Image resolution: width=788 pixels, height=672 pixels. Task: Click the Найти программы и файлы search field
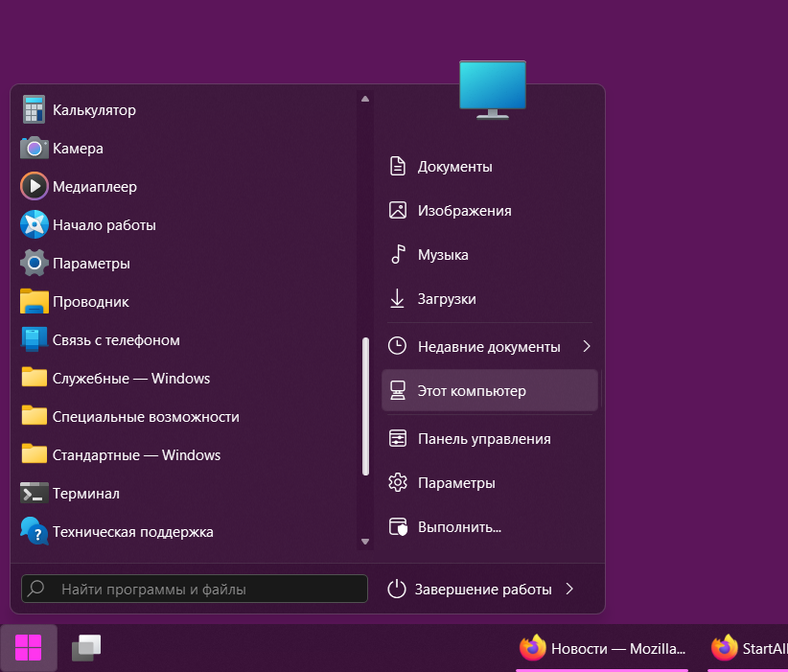[195, 589]
